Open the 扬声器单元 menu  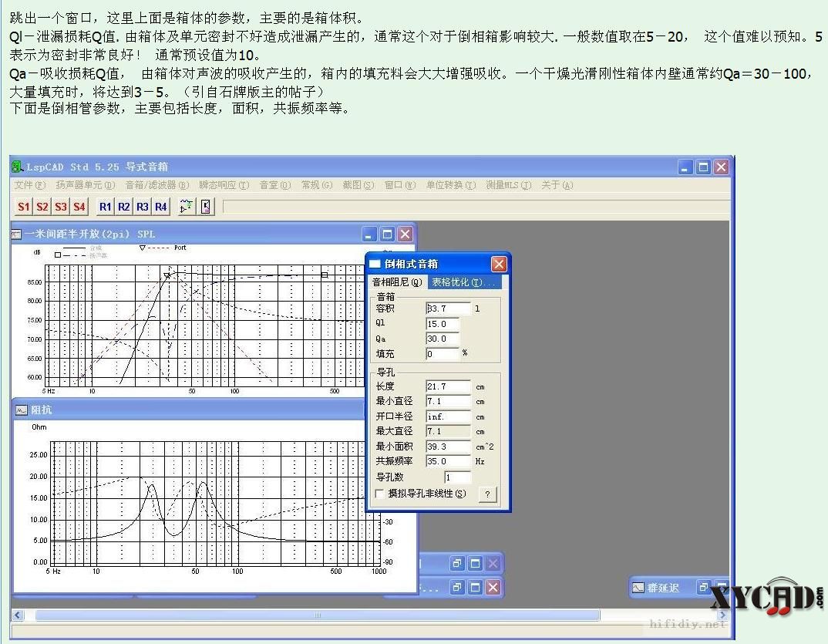pos(86,185)
